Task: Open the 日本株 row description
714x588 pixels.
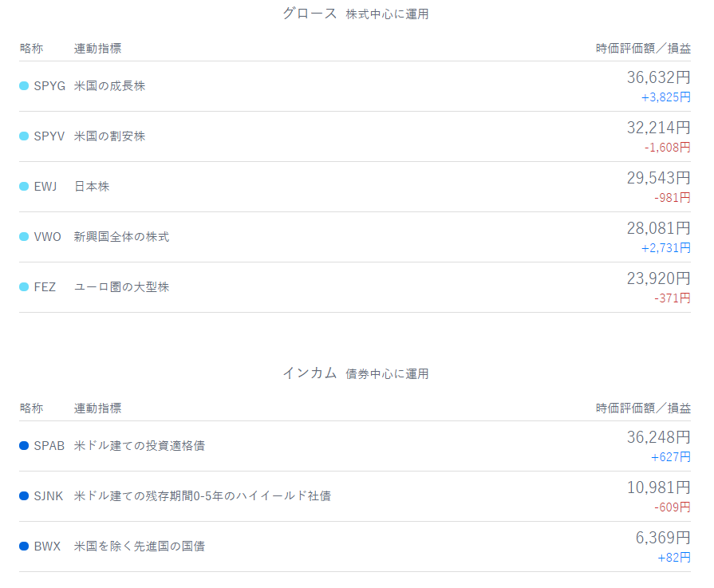Action: coord(92,186)
